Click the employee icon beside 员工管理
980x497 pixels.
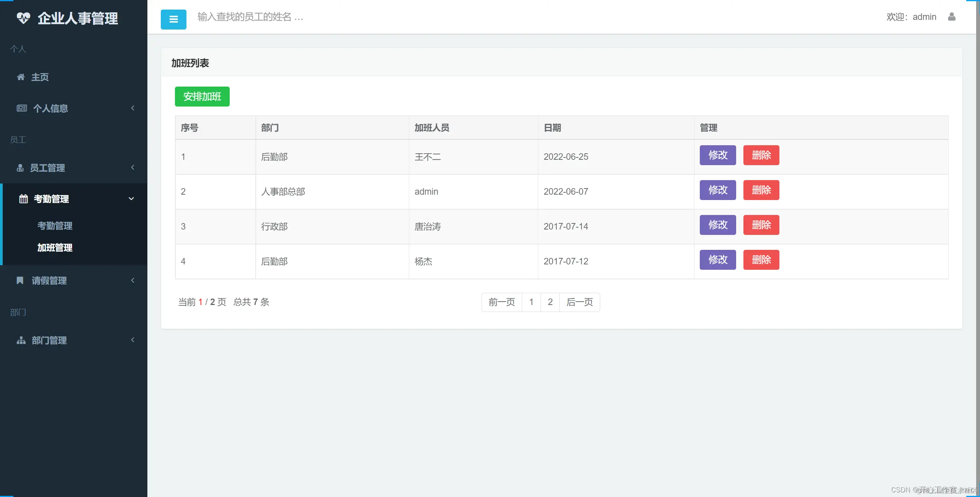(x=20, y=168)
